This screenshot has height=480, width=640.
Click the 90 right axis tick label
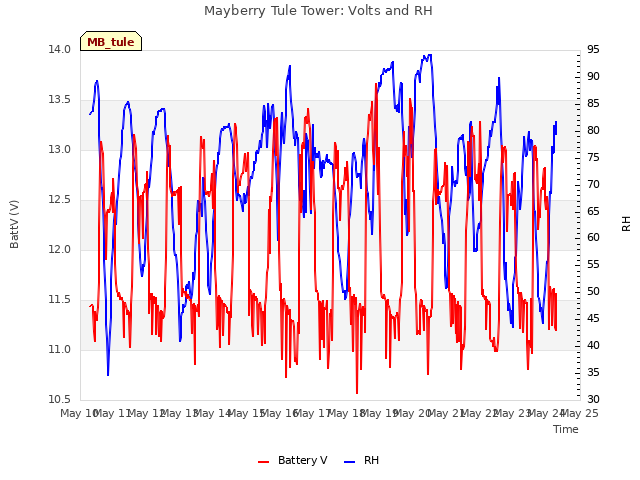point(593,76)
